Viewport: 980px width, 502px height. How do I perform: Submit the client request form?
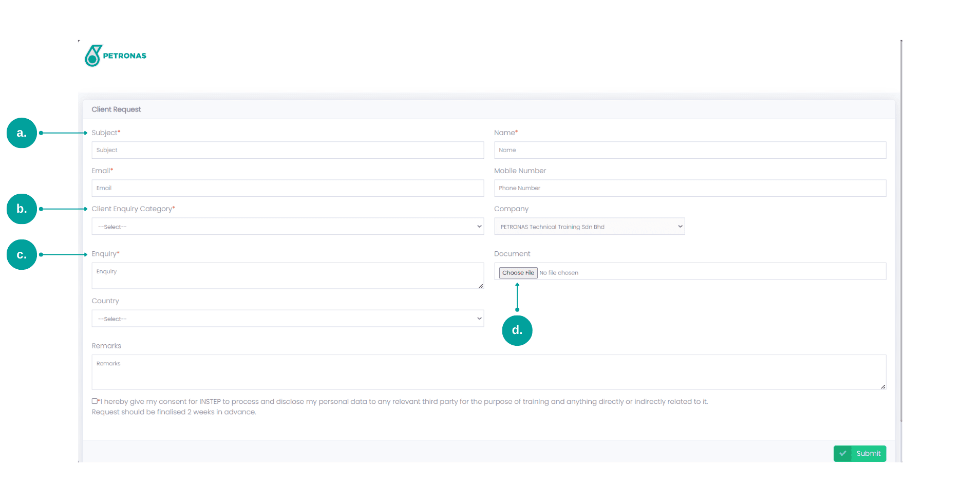click(x=868, y=454)
